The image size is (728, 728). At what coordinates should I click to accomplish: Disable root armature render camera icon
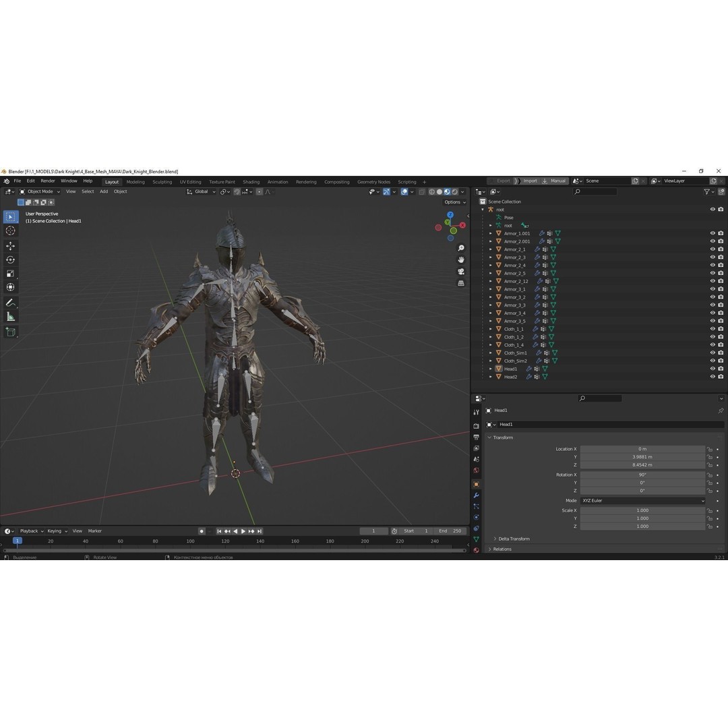click(721, 210)
